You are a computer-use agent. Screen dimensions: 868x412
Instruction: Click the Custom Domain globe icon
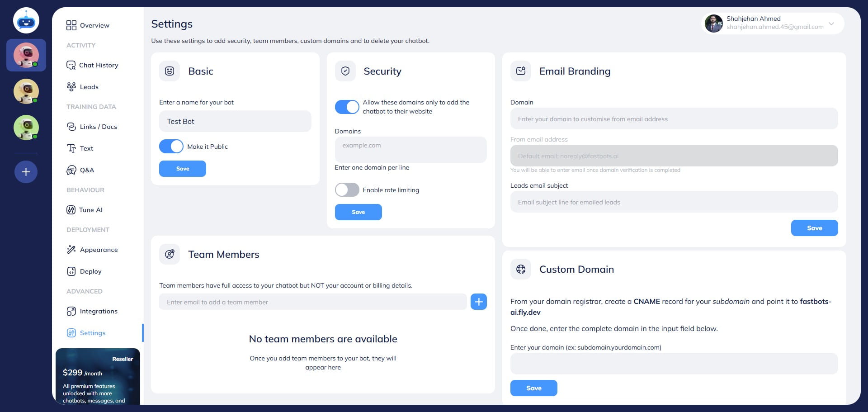[x=521, y=269]
